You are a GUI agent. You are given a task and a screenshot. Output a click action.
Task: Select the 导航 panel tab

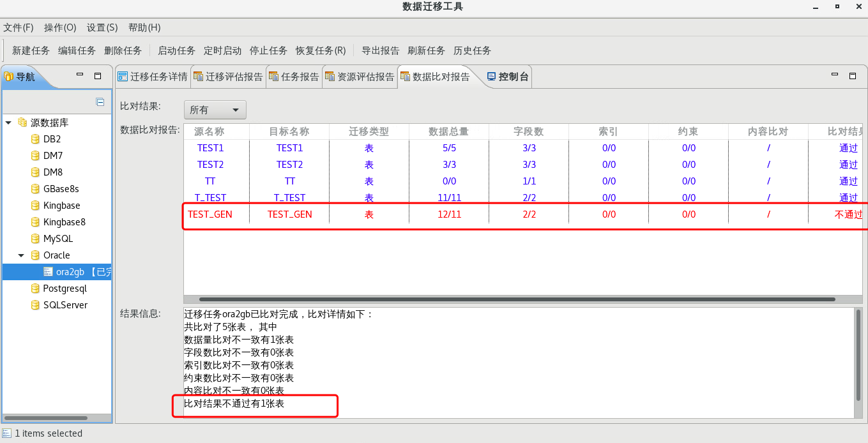20,77
